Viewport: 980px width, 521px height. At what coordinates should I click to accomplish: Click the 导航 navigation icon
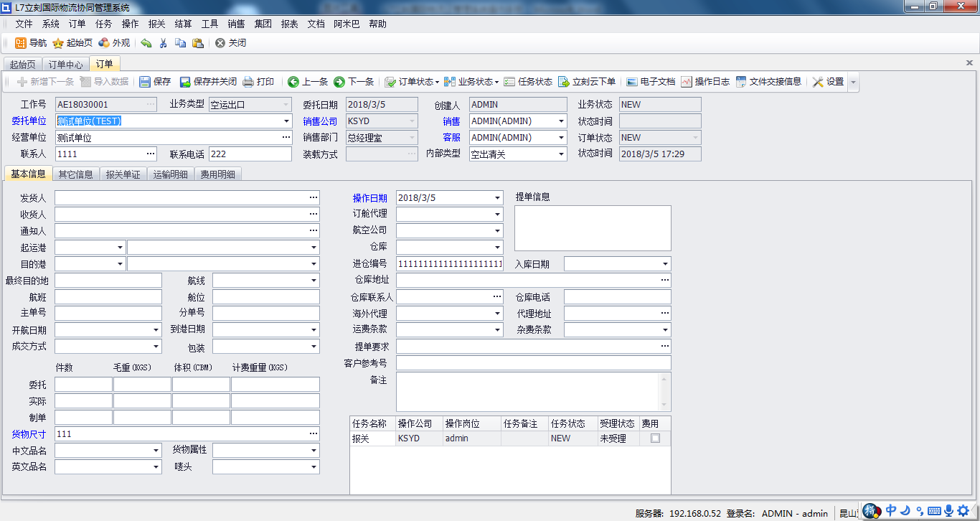[21, 43]
